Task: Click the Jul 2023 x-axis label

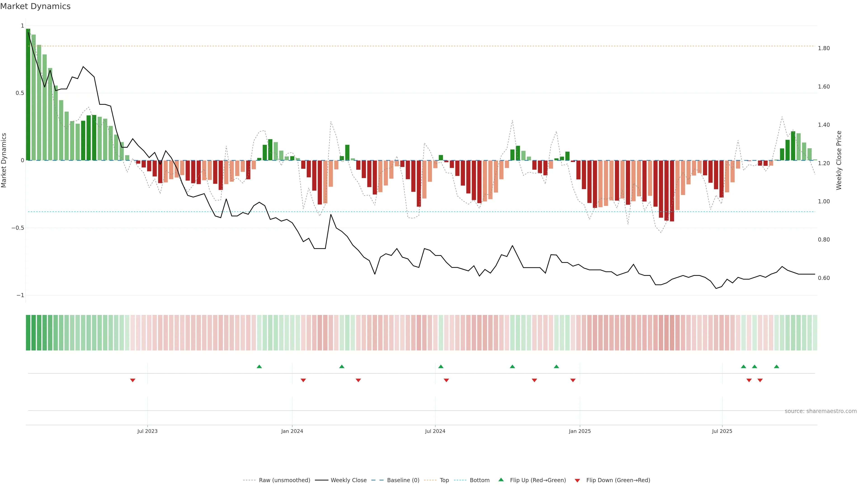Action: pyautogui.click(x=147, y=431)
